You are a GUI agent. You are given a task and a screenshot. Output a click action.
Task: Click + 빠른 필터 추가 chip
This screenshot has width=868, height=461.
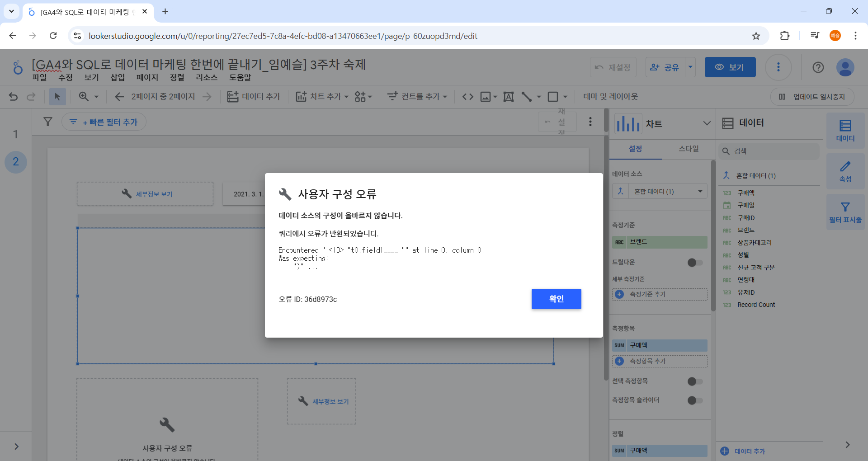pyautogui.click(x=104, y=122)
